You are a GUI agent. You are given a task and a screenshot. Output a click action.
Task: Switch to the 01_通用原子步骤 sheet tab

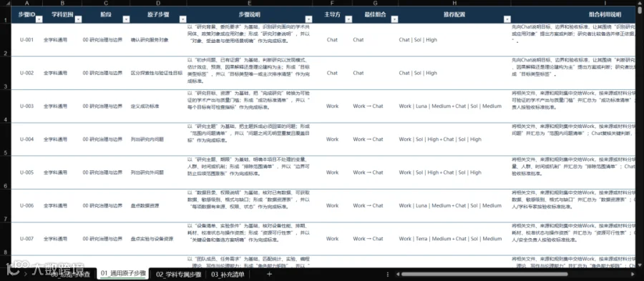point(123,273)
